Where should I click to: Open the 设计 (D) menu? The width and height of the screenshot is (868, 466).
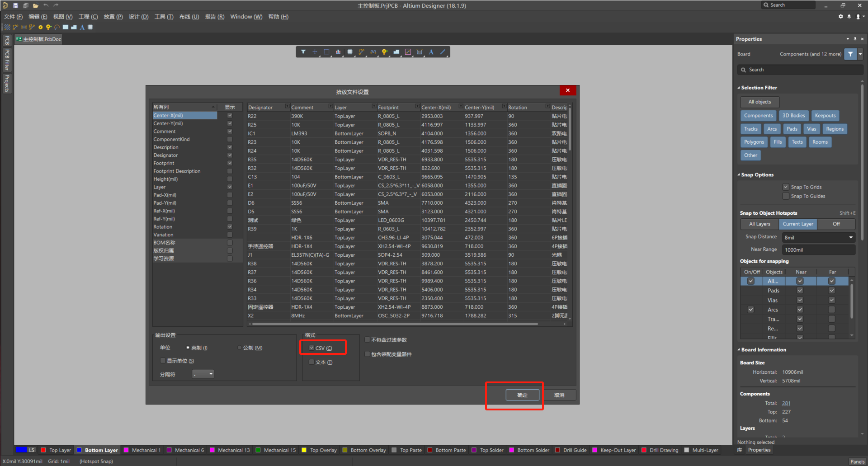tap(138, 17)
